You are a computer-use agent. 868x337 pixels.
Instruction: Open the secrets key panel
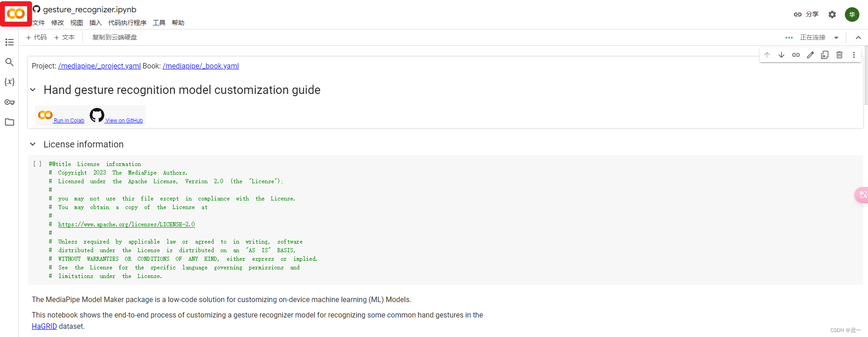click(x=10, y=102)
